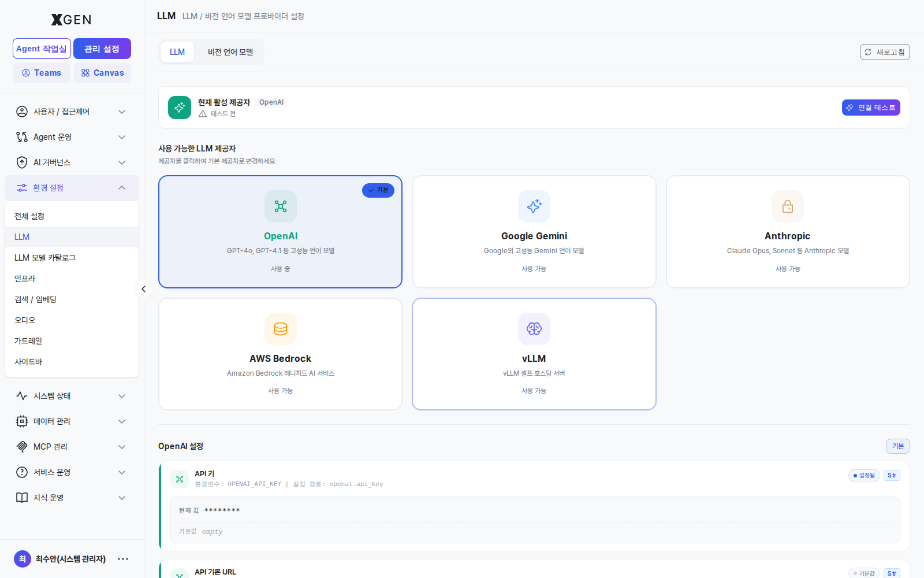The image size is (924, 578).
Task: Open 사이드바 settings
Action: (x=72, y=362)
